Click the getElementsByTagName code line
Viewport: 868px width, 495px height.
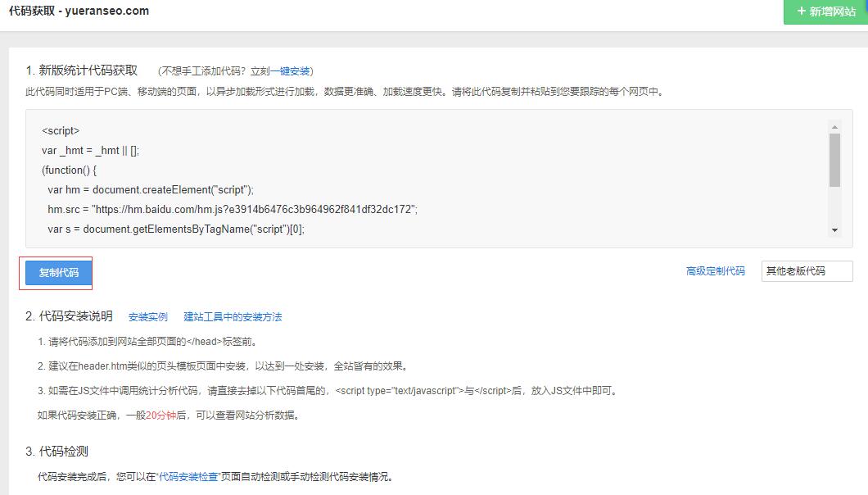pyautogui.click(x=176, y=229)
